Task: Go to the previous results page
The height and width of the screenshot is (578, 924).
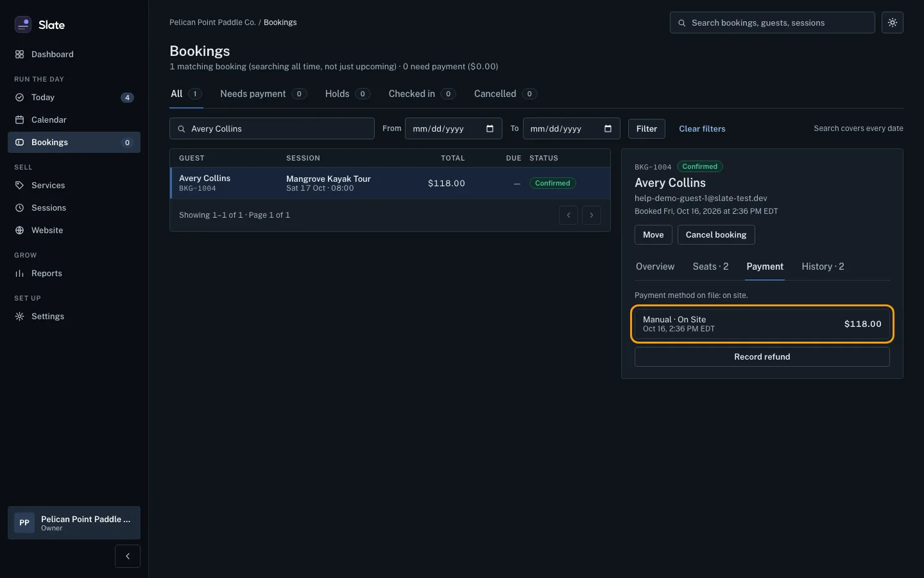Action: pos(569,215)
